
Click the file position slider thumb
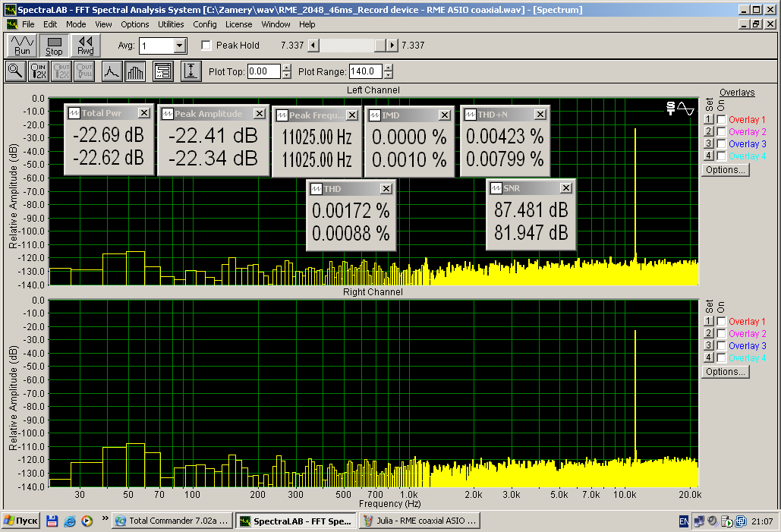click(380, 46)
